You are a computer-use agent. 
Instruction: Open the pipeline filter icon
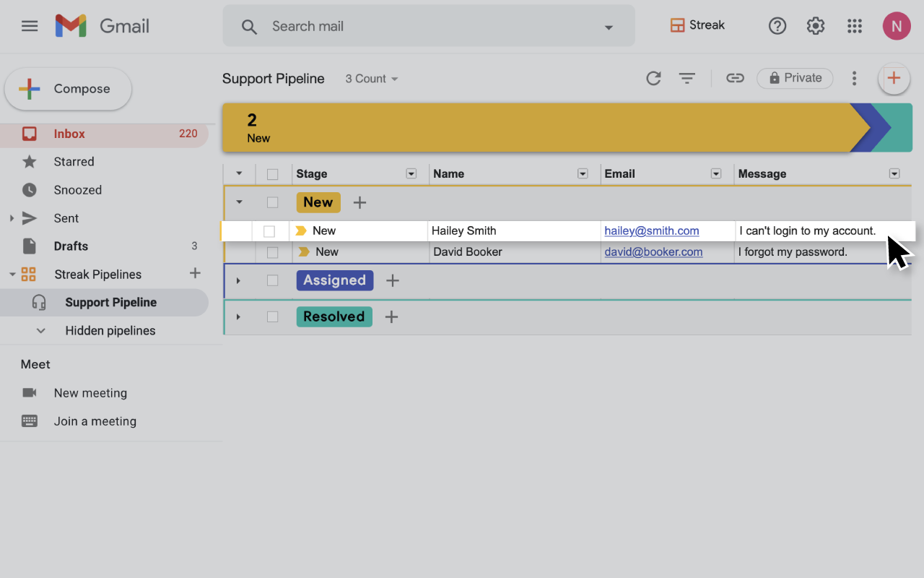pyautogui.click(x=687, y=79)
